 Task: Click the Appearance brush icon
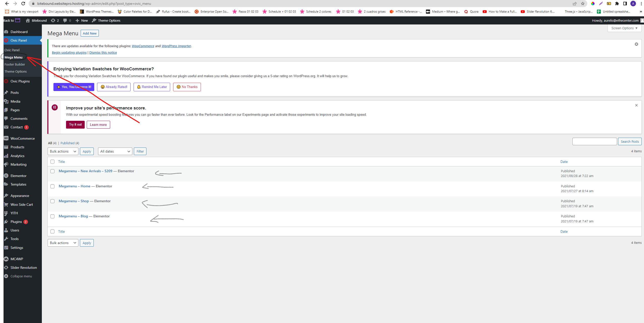coord(6,196)
